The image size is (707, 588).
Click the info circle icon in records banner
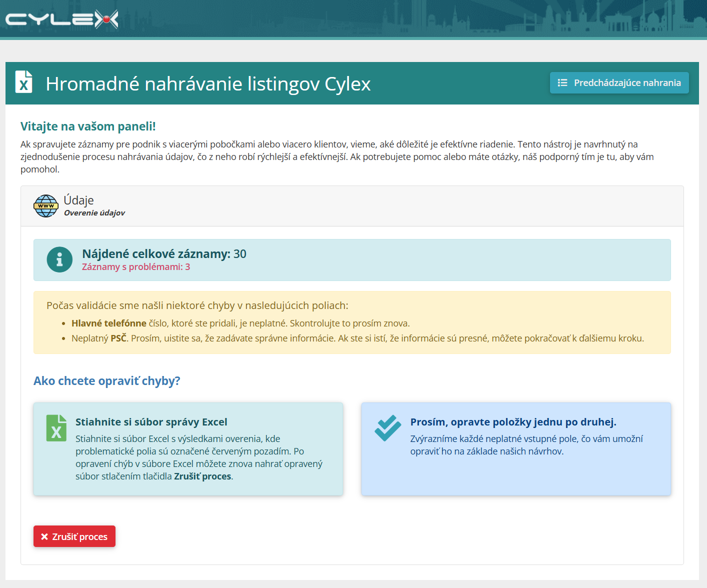pyautogui.click(x=59, y=259)
